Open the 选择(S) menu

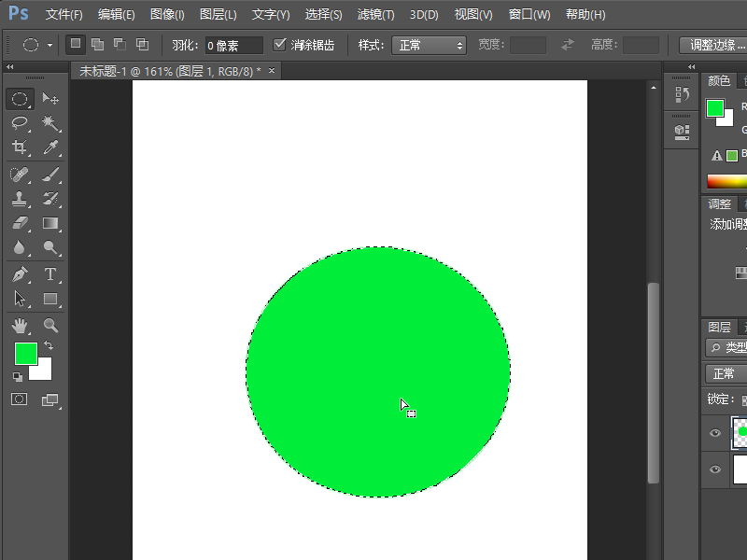(323, 15)
